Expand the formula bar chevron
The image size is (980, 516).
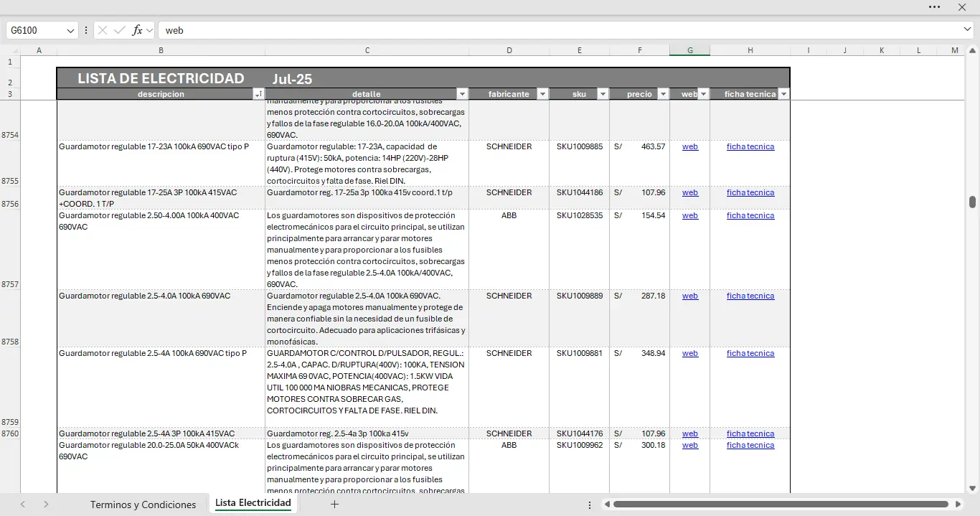(x=968, y=29)
